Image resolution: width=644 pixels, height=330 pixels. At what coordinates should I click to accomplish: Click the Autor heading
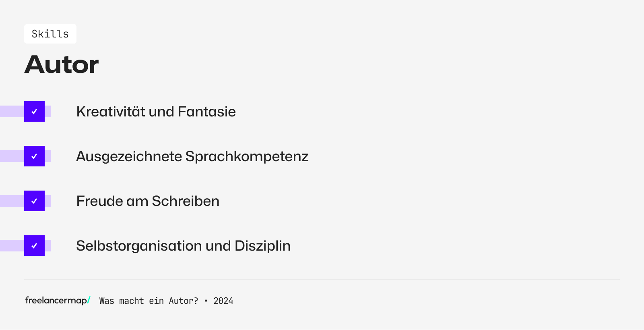click(x=62, y=64)
